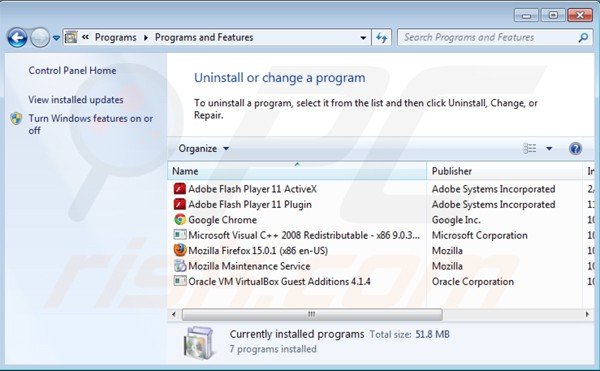
Task: Open Turn Windows features on or off
Action: [90, 124]
